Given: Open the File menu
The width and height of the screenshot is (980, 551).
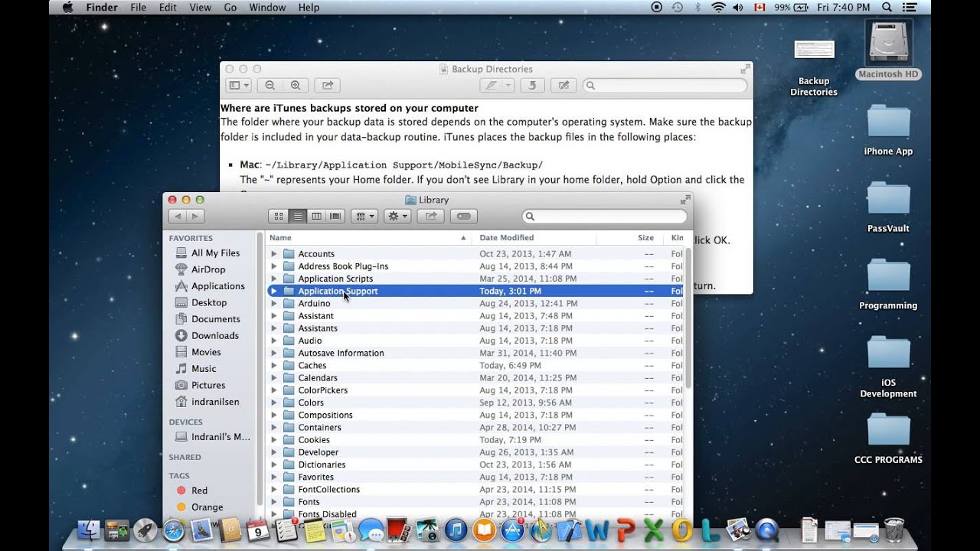Looking at the screenshot, I should click(x=138, y=7).
